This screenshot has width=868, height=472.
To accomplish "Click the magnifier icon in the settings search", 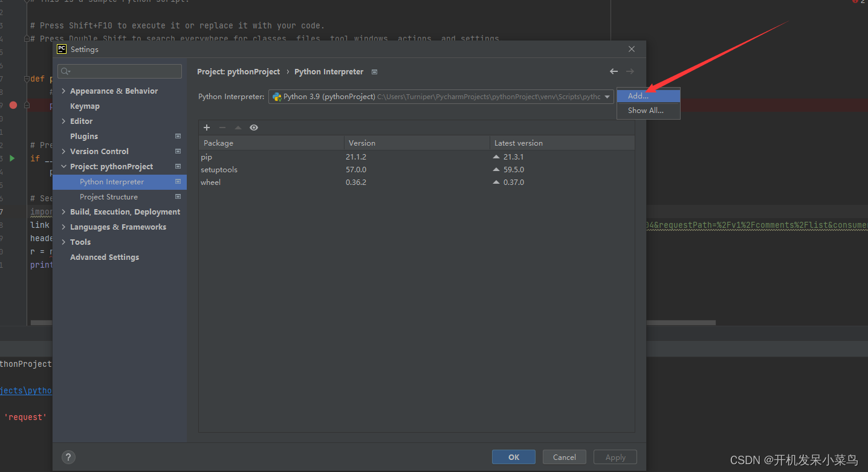I will [x=66, y=71].
